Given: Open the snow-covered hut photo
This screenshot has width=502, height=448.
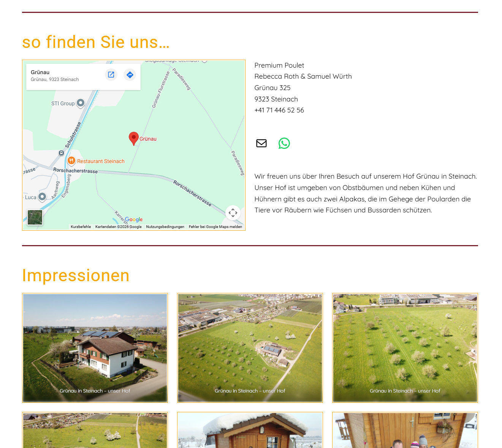Looking at the screenshot, I should 250,430.
